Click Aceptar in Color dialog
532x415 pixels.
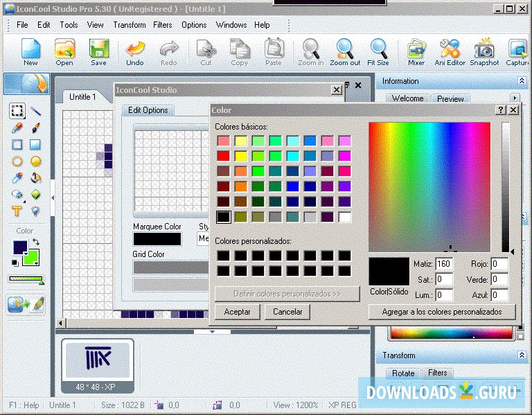[237, 312]
